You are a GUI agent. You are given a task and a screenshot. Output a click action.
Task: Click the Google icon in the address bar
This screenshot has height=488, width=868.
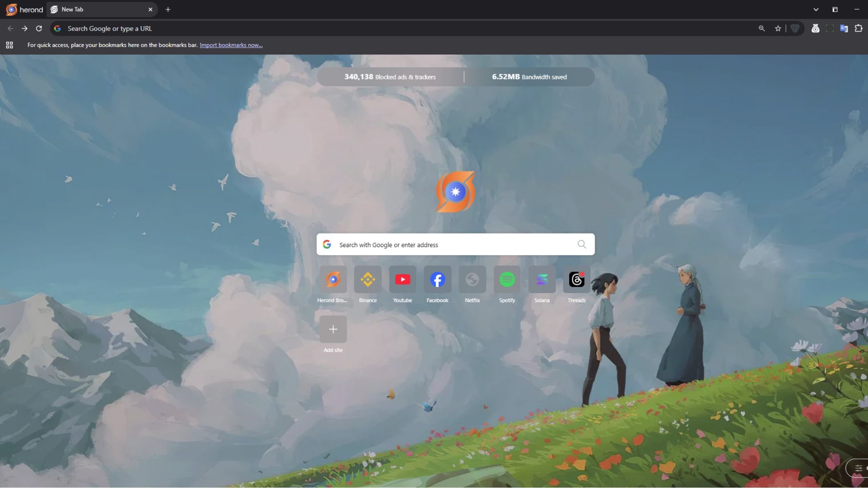click(57, 28)
